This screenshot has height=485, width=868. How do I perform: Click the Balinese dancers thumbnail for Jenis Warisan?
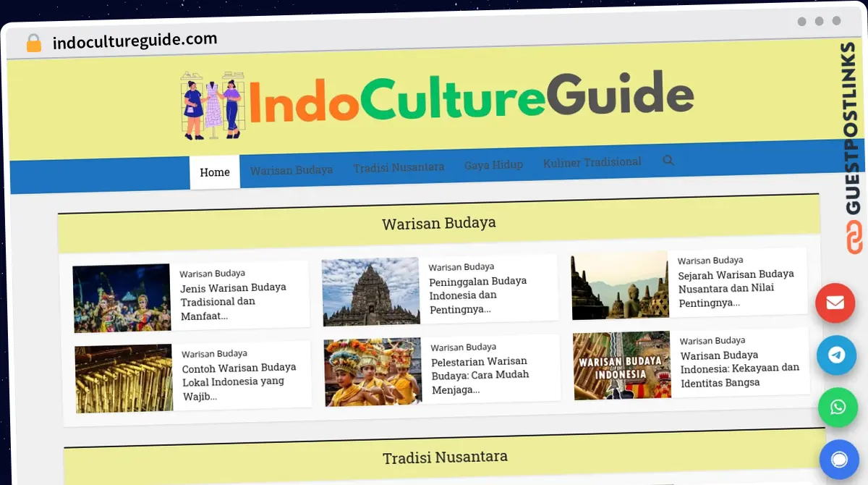coord(122,298)
